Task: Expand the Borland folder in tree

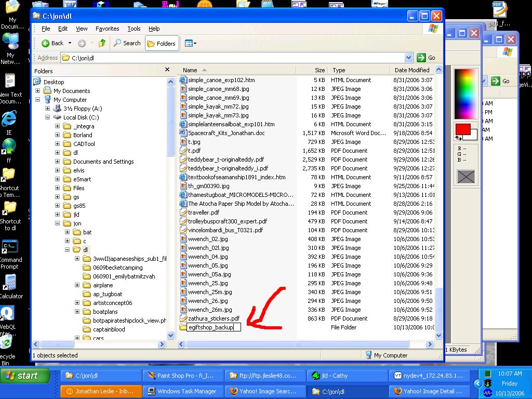Action: click(58, 135)
